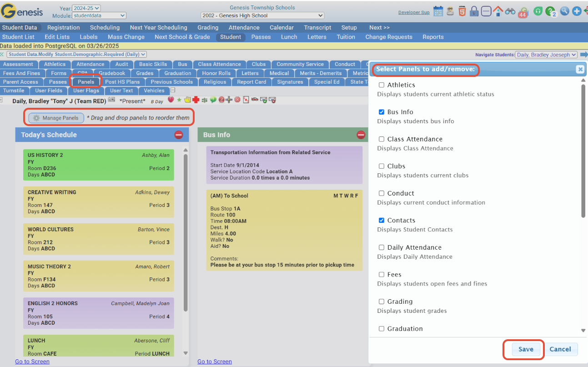Click the Select Panels dialog scrollbar
Viewport: 588px width, 367px height.
click(583, 150)
